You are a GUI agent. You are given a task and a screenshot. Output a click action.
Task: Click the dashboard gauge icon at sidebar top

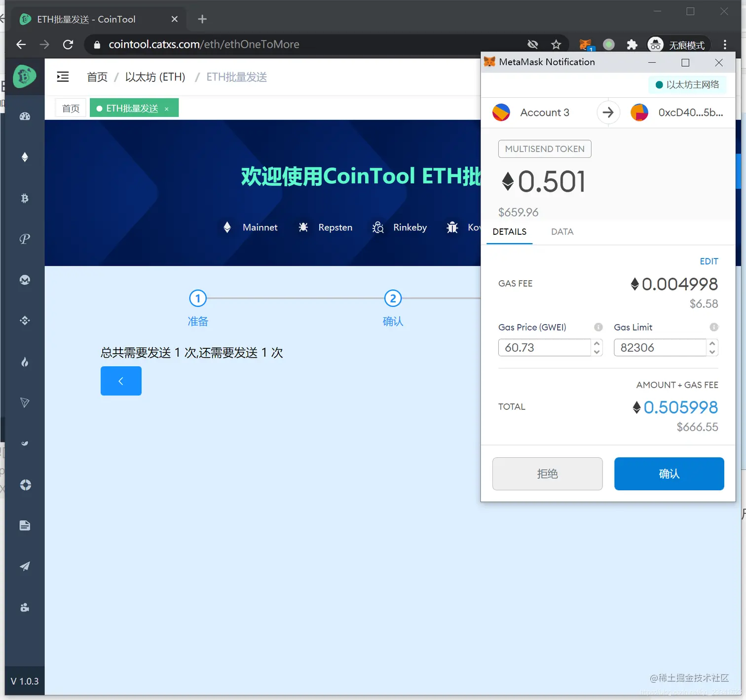[x=25, y=115]
